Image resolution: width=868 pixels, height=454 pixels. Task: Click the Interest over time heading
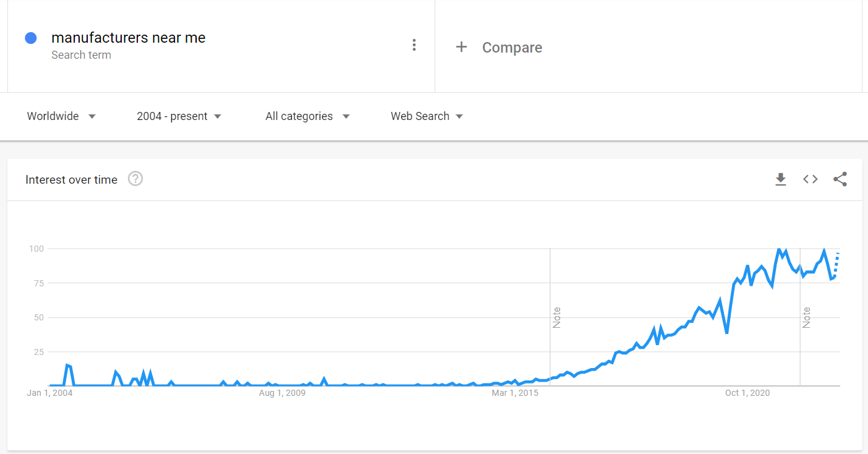(x=71, y=180)
